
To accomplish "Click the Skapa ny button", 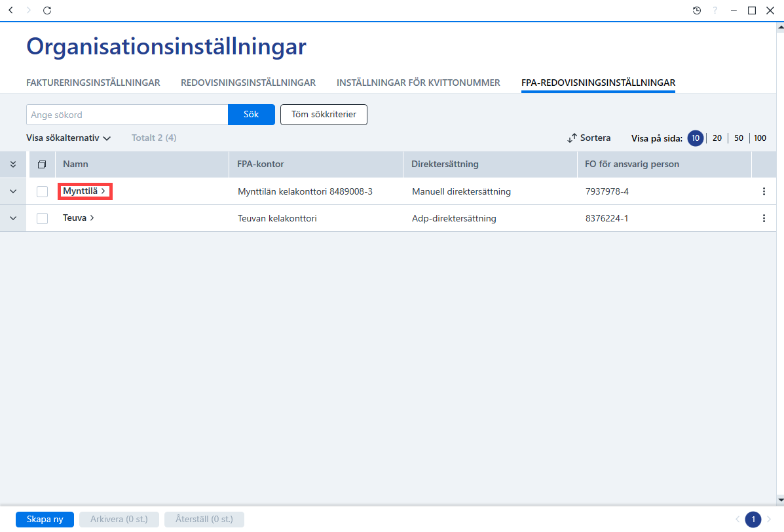I will click(x=45, y=520).
